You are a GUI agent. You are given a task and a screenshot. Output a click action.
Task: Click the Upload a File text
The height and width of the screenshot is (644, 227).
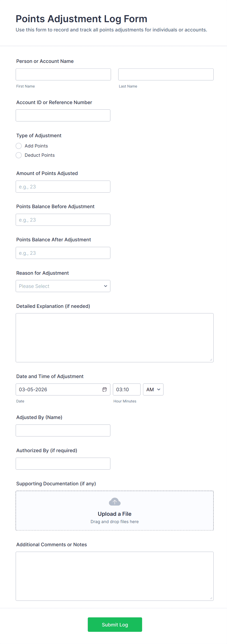click(115, 514)
